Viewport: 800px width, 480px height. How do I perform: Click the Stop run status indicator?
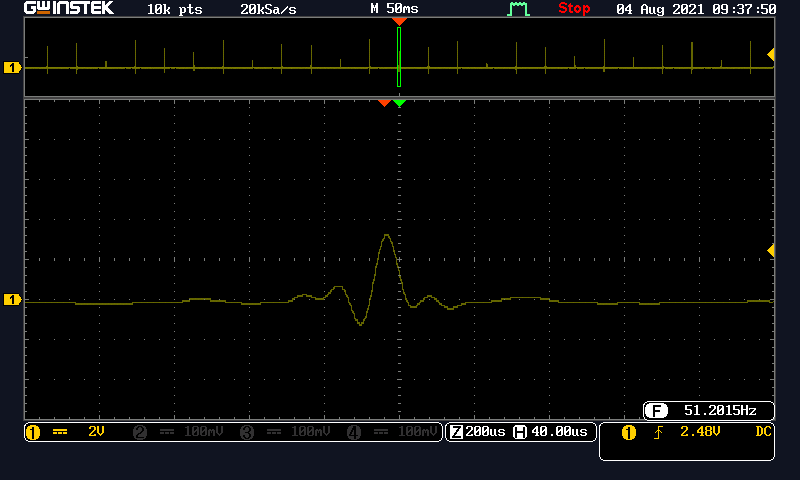[574, 9]
